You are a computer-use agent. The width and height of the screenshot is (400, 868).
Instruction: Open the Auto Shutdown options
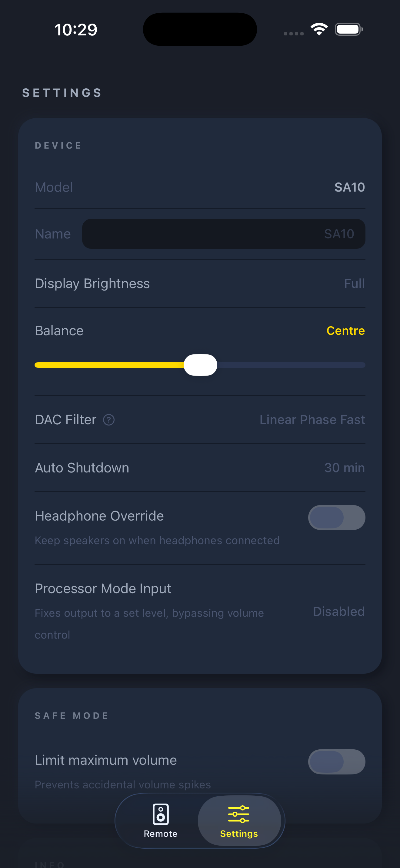pyautogui.click(x=200, y=468)
